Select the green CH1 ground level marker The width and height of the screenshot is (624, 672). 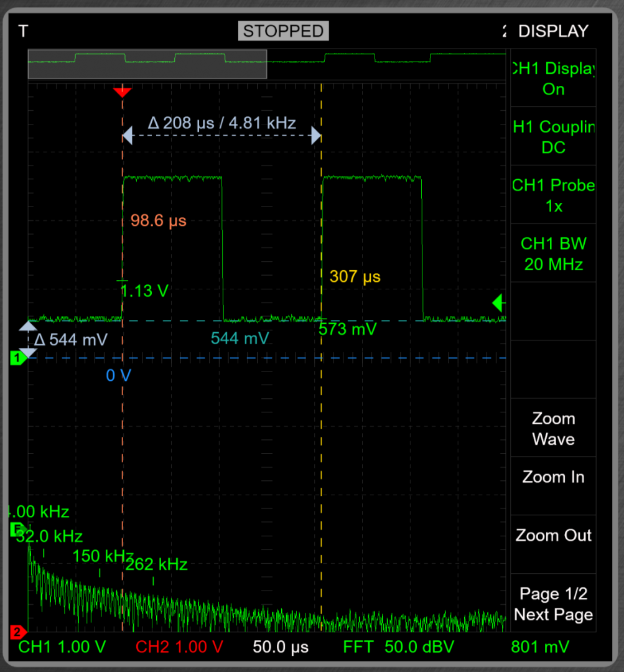(17, 358)
